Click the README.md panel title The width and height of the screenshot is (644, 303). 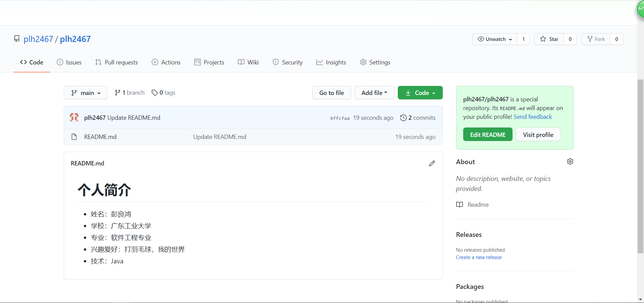click(87, 163)
